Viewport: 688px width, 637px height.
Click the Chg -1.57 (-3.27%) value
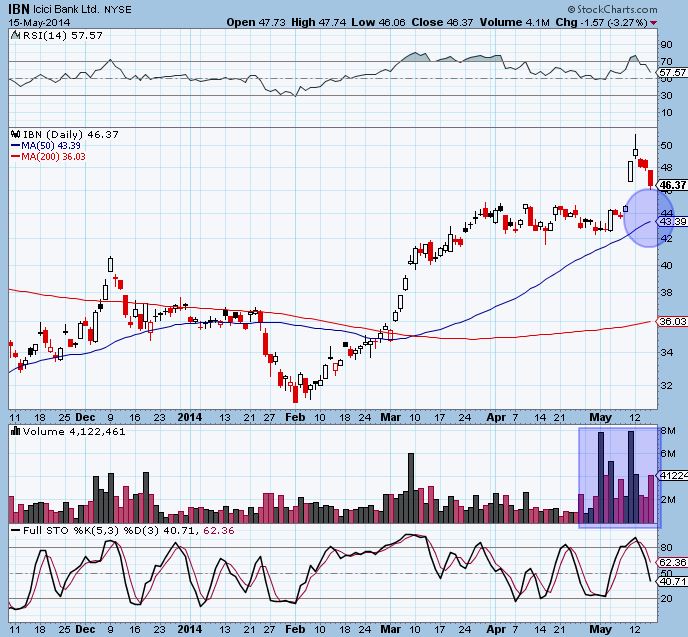602,22
